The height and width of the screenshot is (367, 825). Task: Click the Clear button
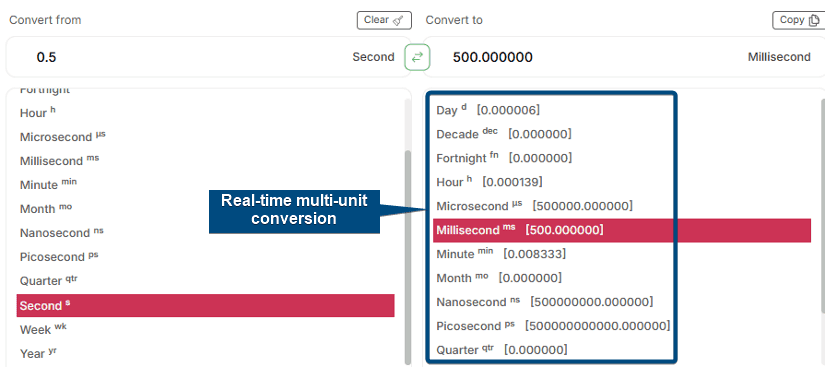(x=384, y=20)
